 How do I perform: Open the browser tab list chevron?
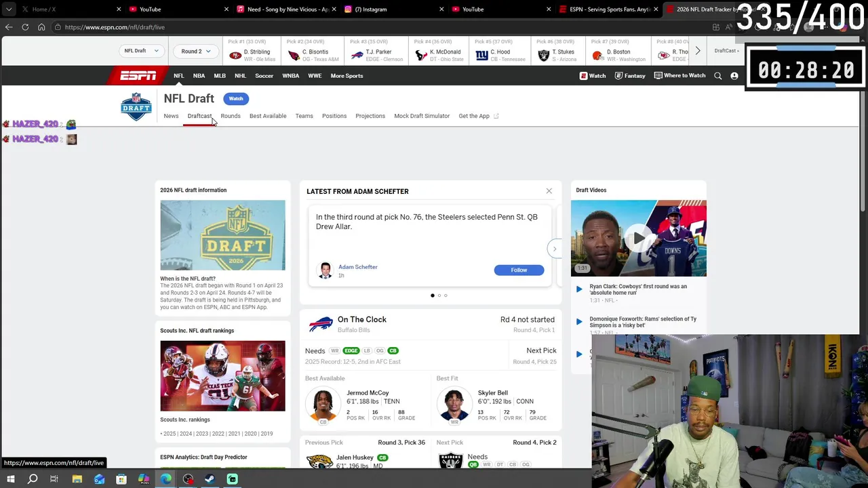coord(9,9)
